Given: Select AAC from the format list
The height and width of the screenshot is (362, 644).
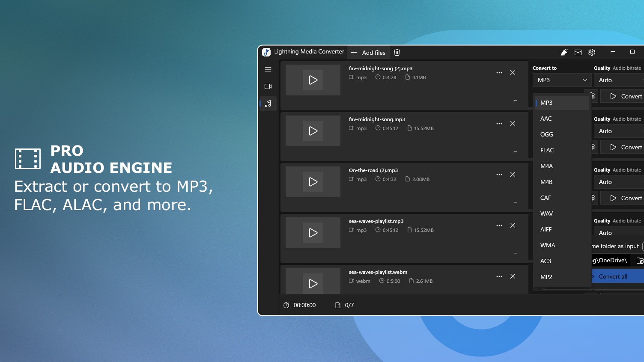Looking at the screenshot, I should click(562, 119).
